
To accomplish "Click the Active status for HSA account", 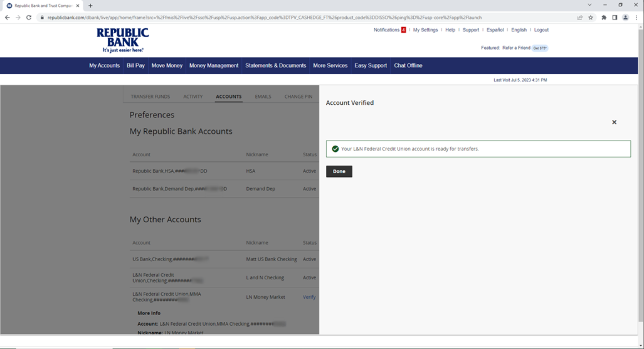I will point(309,171).
